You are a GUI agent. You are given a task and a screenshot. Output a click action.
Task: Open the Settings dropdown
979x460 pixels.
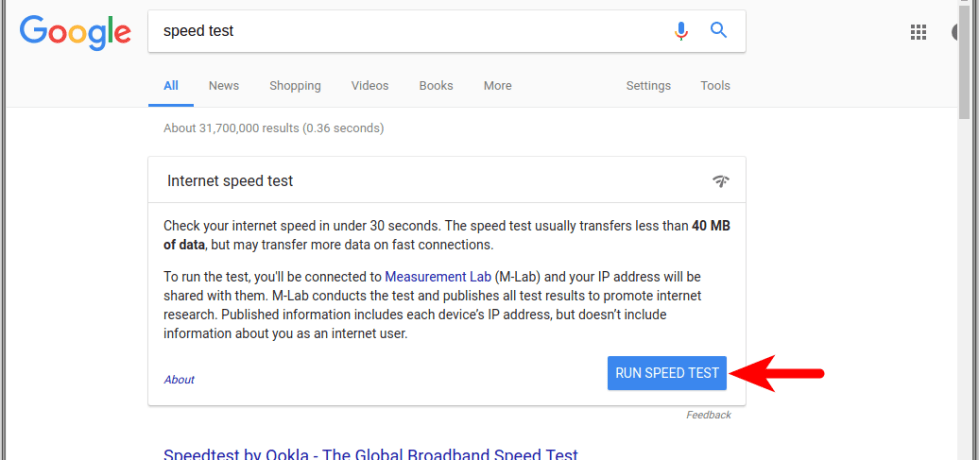click(x=648, y=86)
